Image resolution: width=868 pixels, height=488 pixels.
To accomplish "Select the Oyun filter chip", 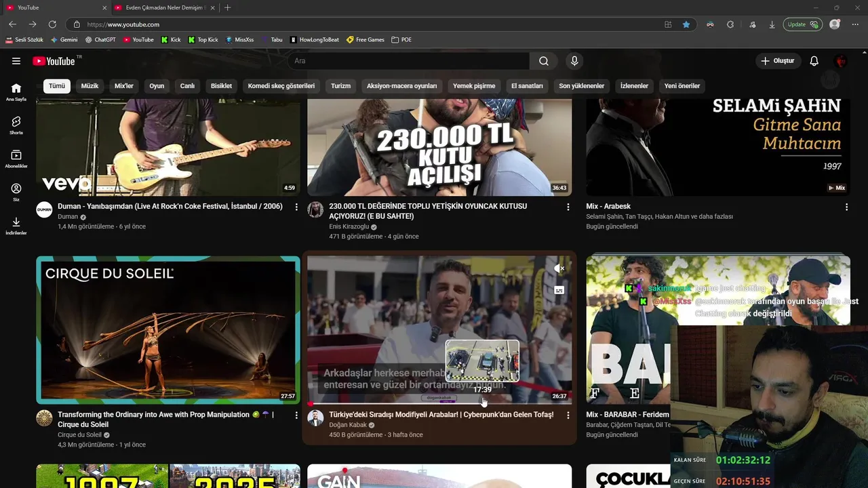I will click(157, 86).
